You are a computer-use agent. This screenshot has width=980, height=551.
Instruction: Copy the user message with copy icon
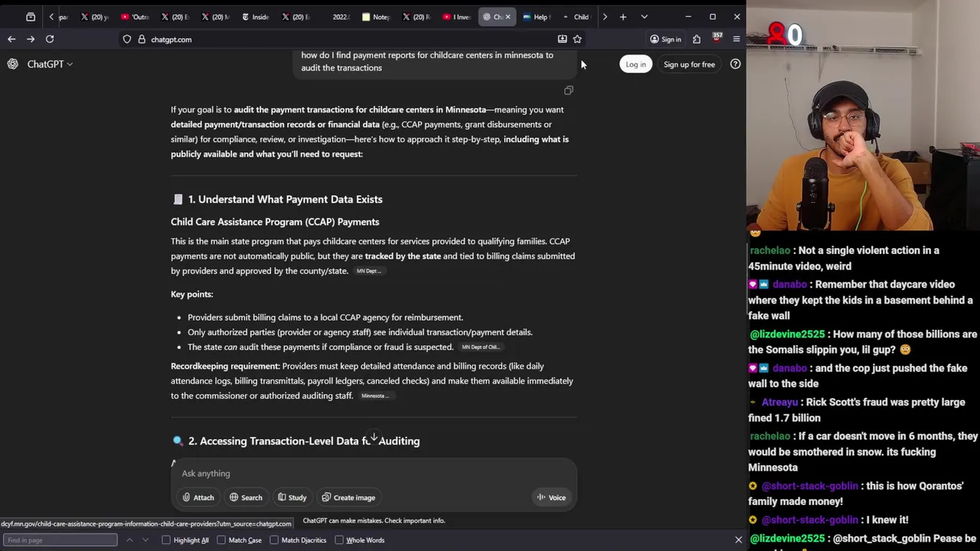[x=569, y=90]
